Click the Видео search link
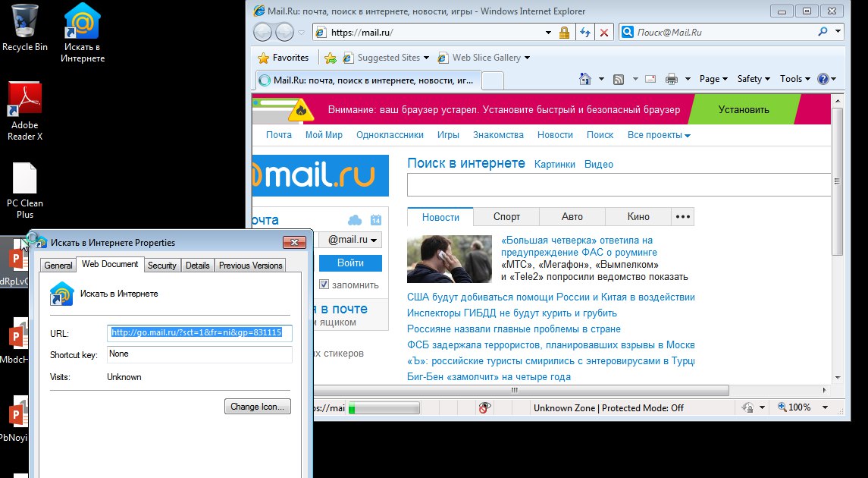 click(x=598, y=164)
